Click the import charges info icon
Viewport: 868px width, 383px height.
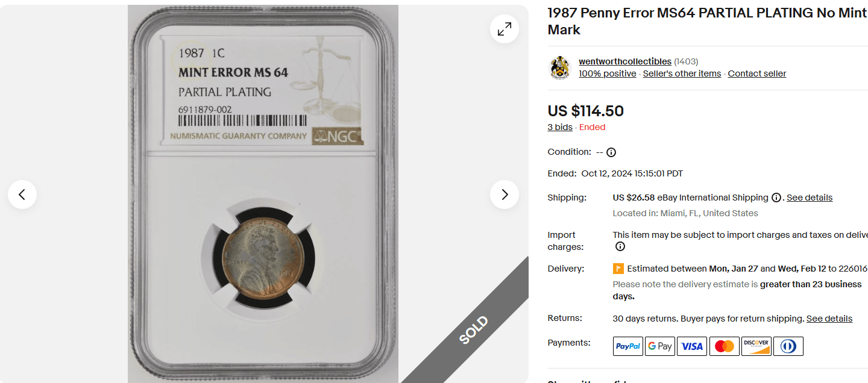click(x=620, y=246)
